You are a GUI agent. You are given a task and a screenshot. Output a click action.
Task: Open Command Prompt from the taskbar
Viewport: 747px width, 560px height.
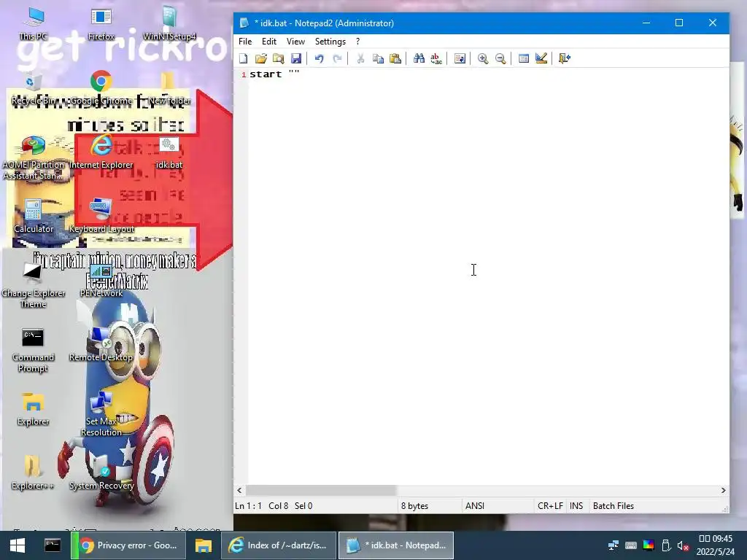coord(53,545)
